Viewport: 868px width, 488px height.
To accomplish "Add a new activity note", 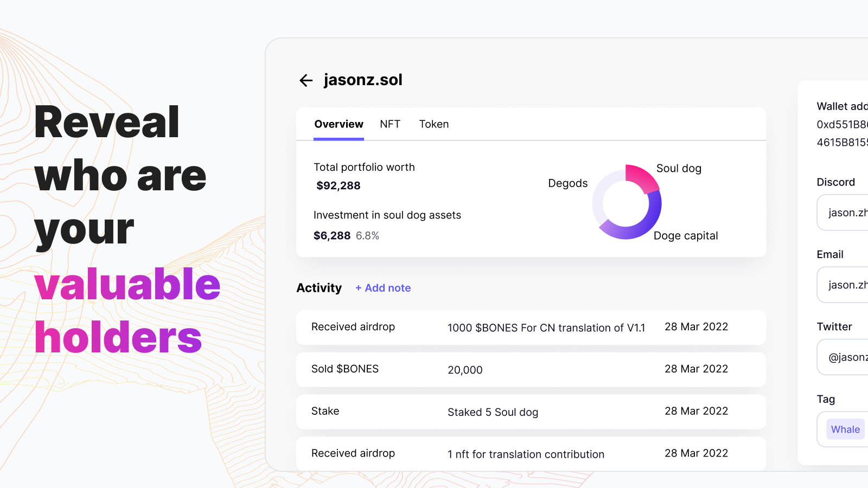I will 383,288.
